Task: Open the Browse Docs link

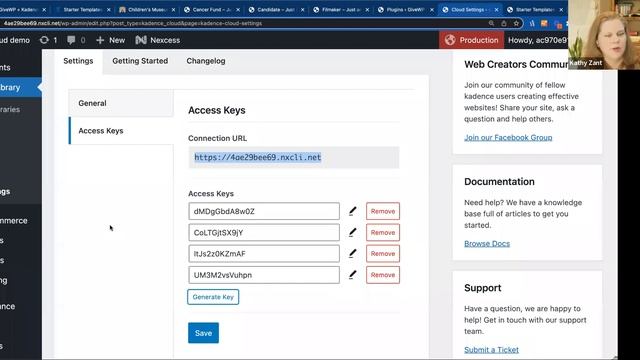Action: pyautogui.click(x=487, y=244)
